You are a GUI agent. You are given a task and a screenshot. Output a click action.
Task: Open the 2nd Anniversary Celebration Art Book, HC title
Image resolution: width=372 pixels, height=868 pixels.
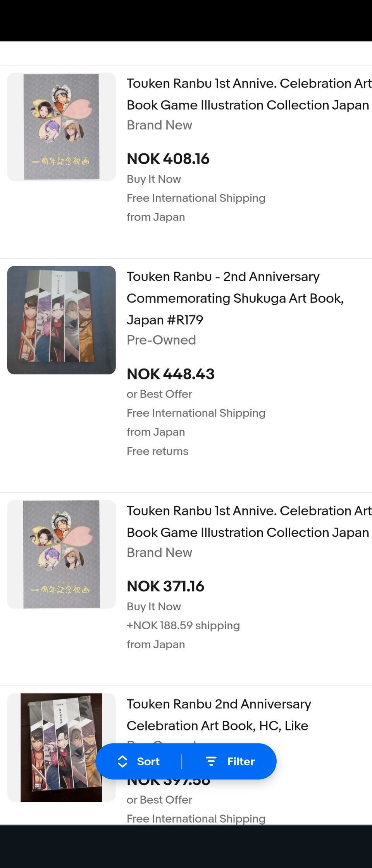coord(219,715)
